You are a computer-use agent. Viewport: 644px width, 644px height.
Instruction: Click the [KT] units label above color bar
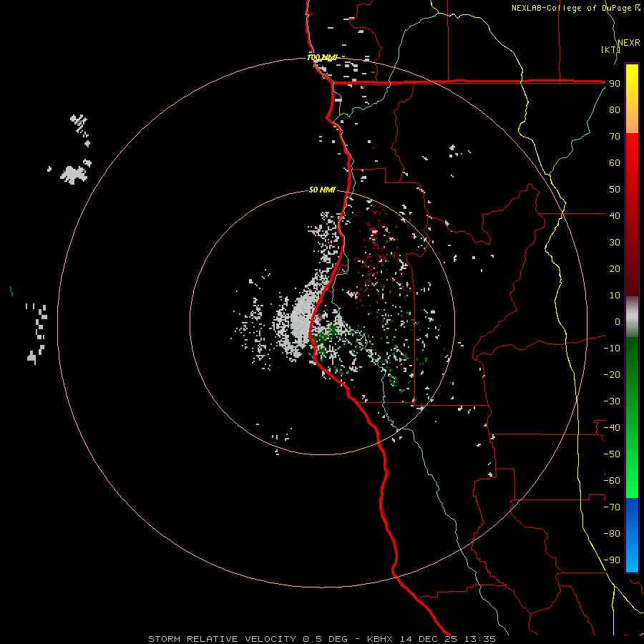click(x=610, y=49)
